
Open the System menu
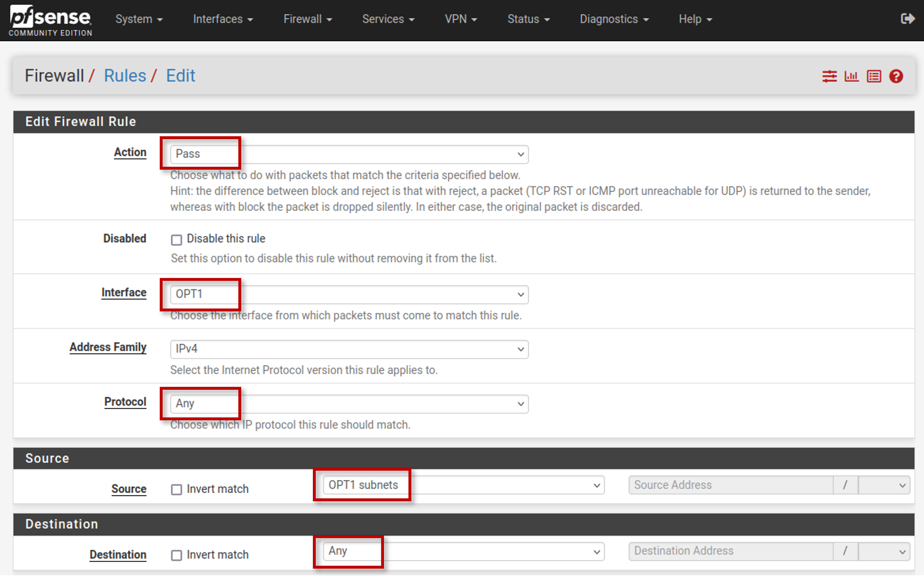(x=139, y=19)
